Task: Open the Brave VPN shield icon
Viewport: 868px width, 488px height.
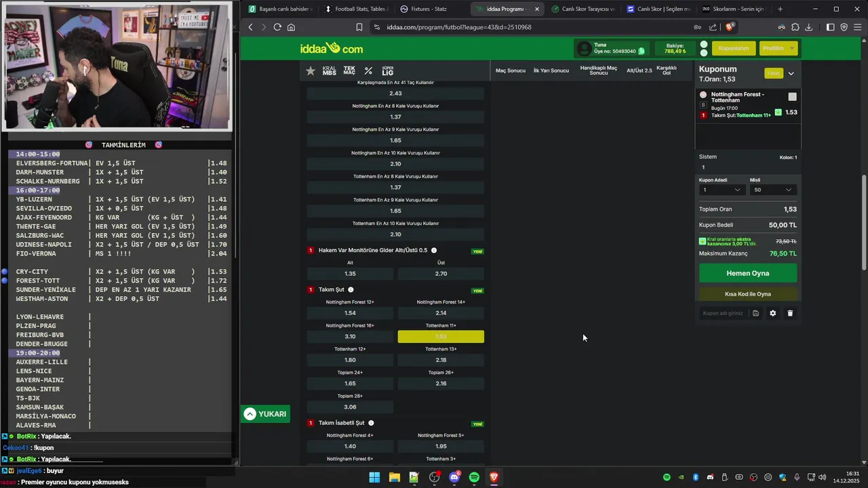Action: click(844, 27)
